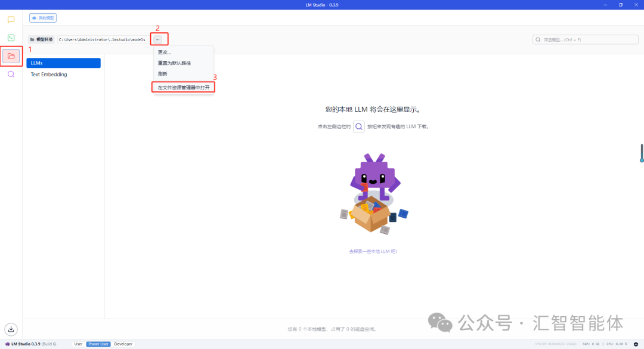
Task: Open the Discover magnifier icon in the sidebar
Action: pos(11,75)
